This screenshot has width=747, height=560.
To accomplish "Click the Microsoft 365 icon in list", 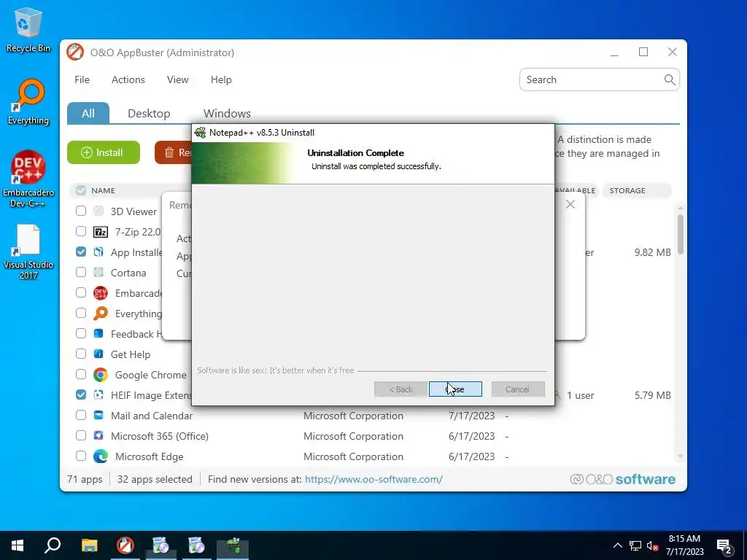I will click(98, 436).
